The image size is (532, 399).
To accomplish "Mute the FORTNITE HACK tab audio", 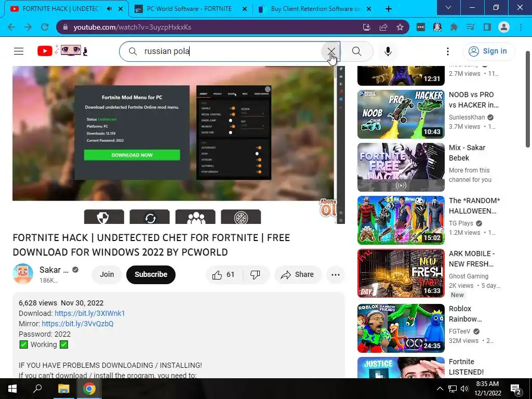I will point(109,9).
